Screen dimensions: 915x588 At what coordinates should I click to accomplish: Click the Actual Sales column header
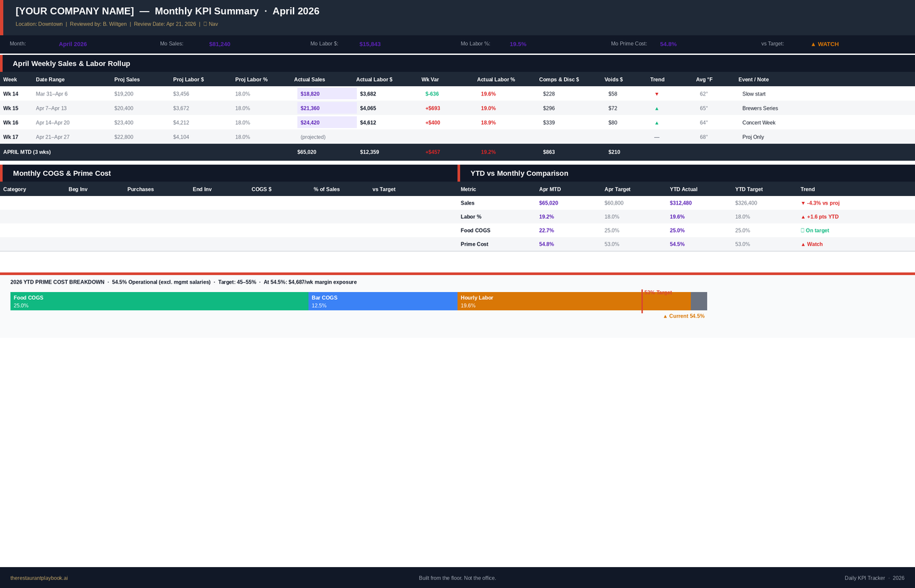click(310, 80)
